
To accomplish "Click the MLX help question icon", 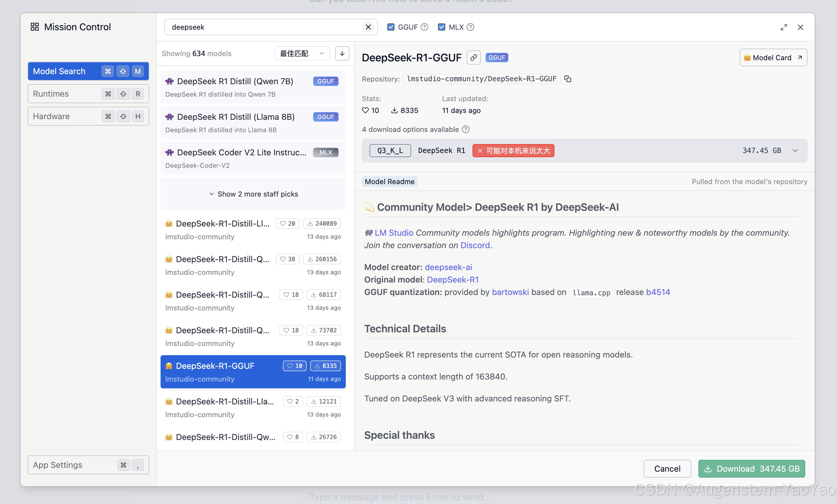I will [x=470, y=27].
